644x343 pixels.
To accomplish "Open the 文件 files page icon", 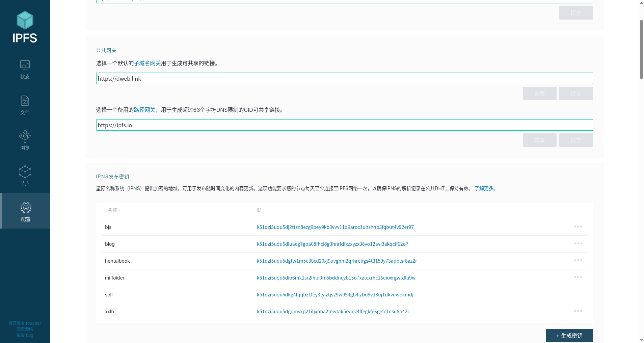I will (x=25, y=101).
